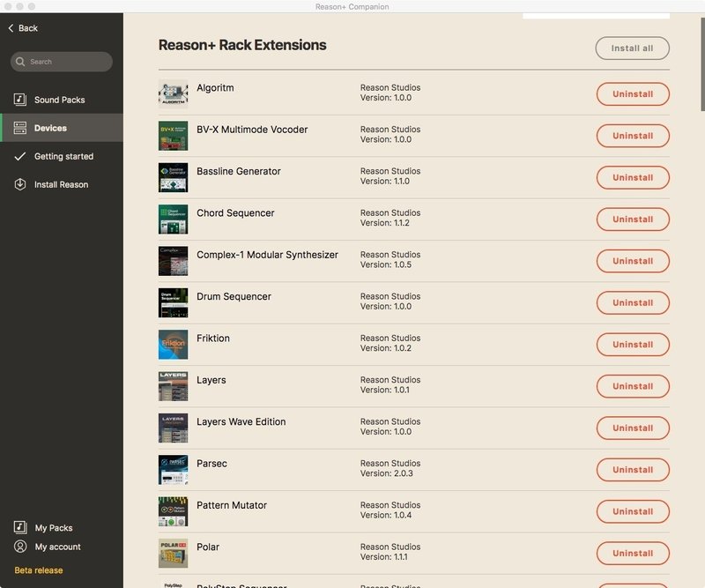The image size is (705, 588).
Task: Click the Friktion name text
Action: [x=213, y=339]
